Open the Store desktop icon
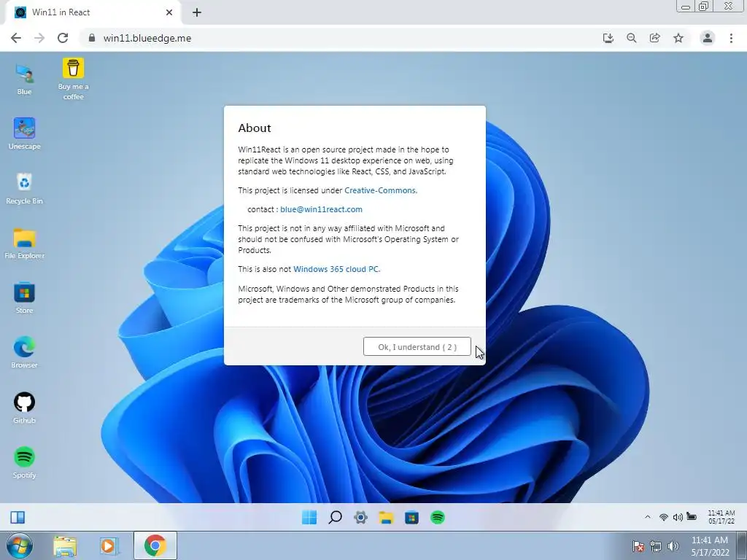The height and width of the screenshot is (560, 747). click(x=24, y=298)
